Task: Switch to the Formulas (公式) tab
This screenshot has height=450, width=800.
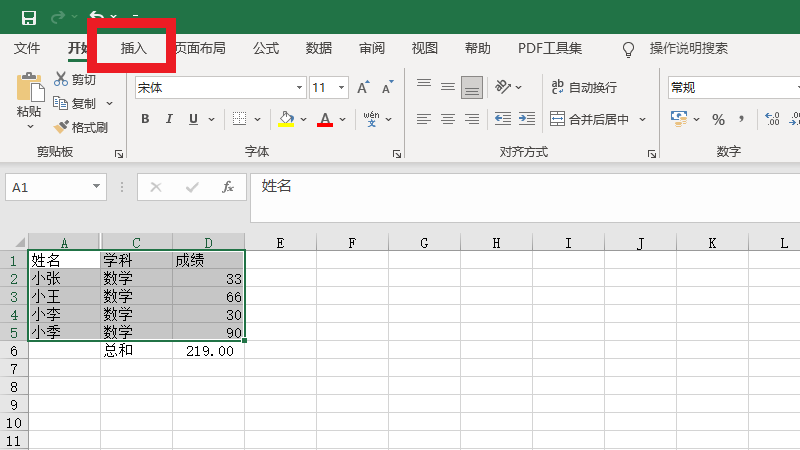Action: pos(266,48)
